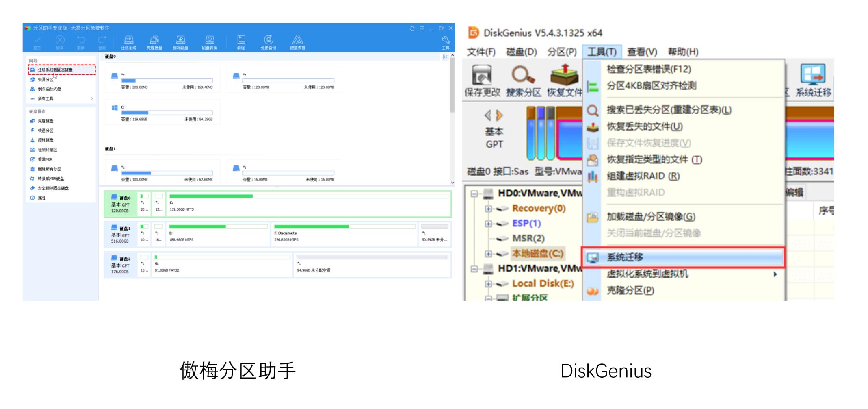The width and height of the screenshot is (868, 409).
Task: Choose 系统迁移 from the Tools menu
Action: coord(624,257)
